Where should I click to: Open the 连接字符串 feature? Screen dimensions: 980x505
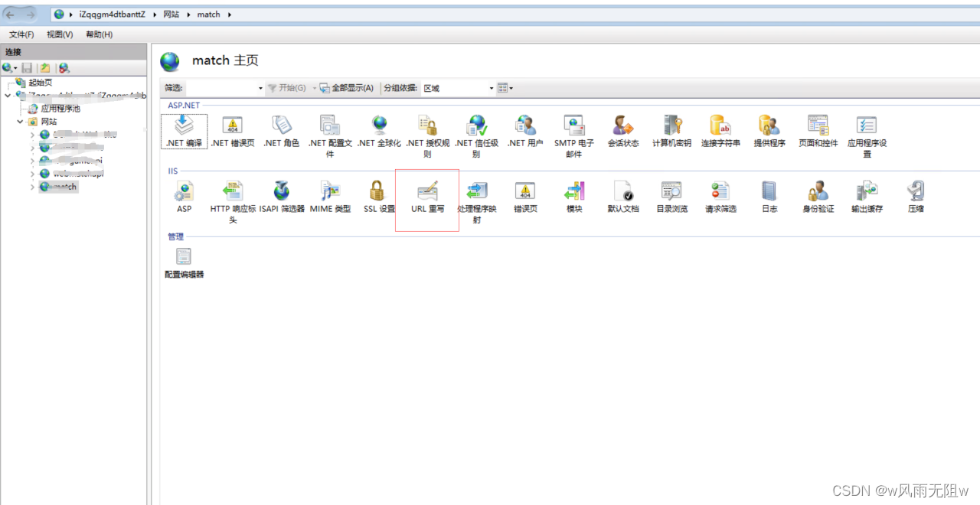point(720,131)
